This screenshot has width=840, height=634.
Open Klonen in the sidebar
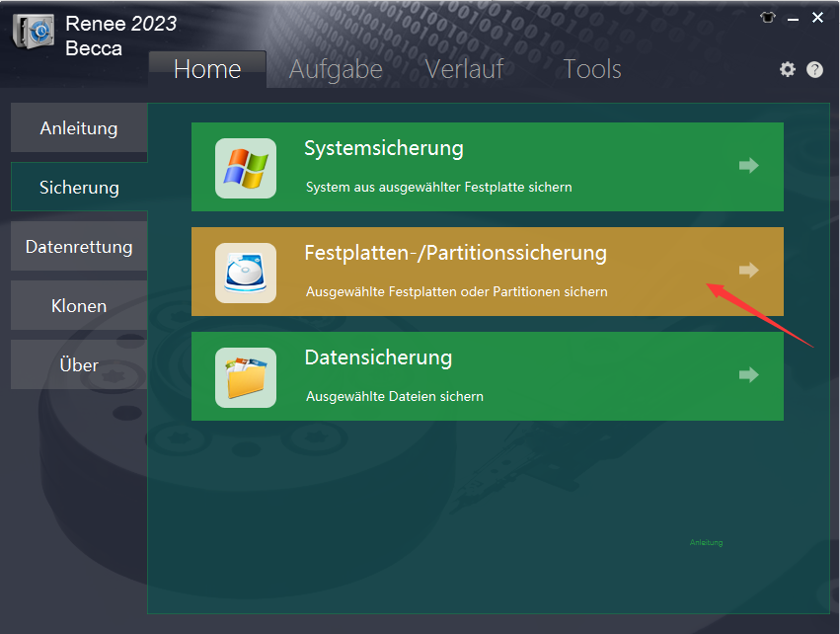pos(79,305)
